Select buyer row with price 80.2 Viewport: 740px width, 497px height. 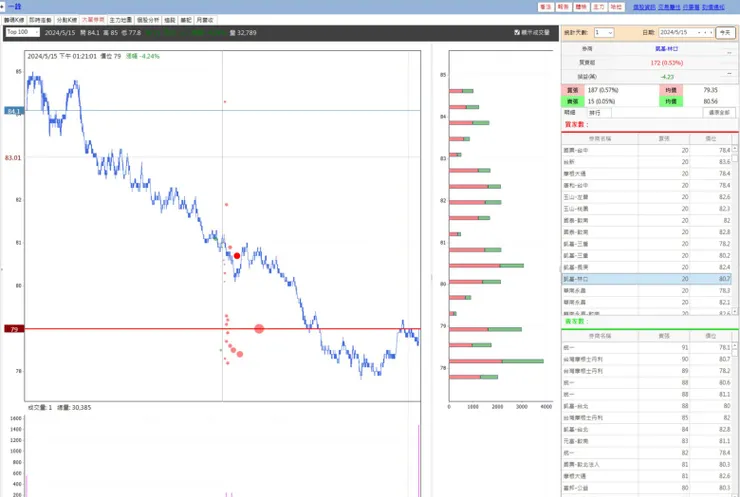click(x=647, y=255)
